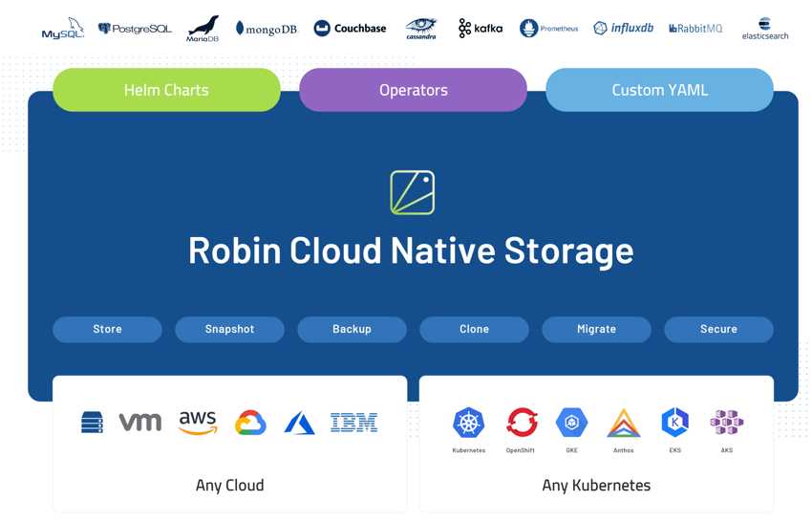Click the AWS logo

(x=198, y=423)
